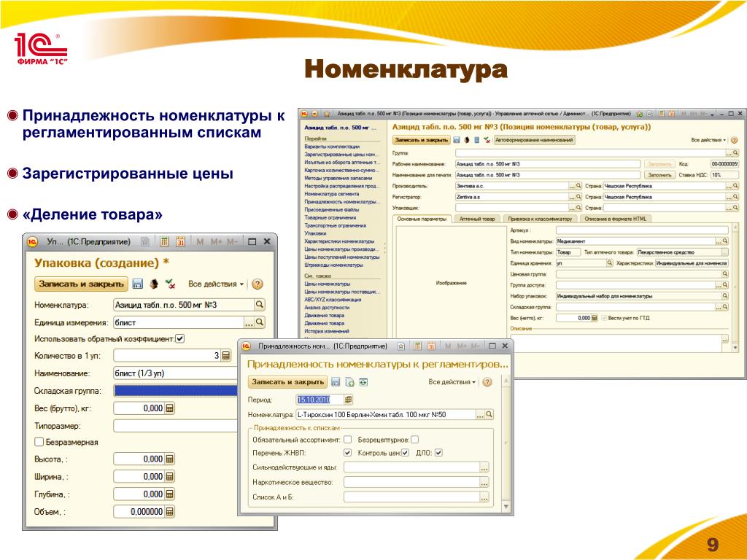Switch to Аптечный товар tab
This screenshot has height=560, width=747.
coord(477,219)
